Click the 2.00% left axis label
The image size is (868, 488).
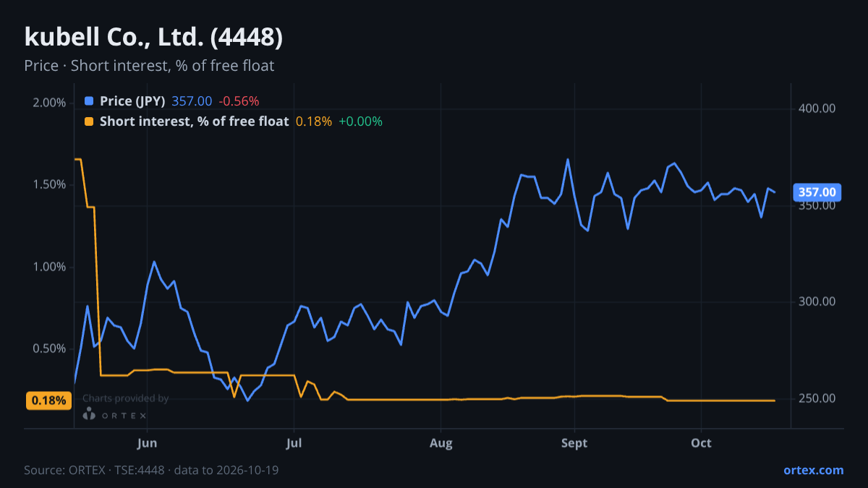tap(49, 103)
